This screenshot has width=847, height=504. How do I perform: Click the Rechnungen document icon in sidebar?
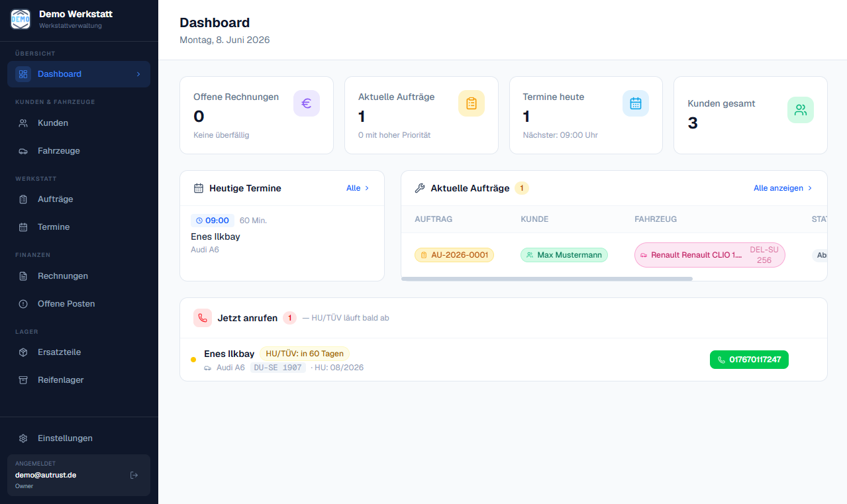pos(23,276)
